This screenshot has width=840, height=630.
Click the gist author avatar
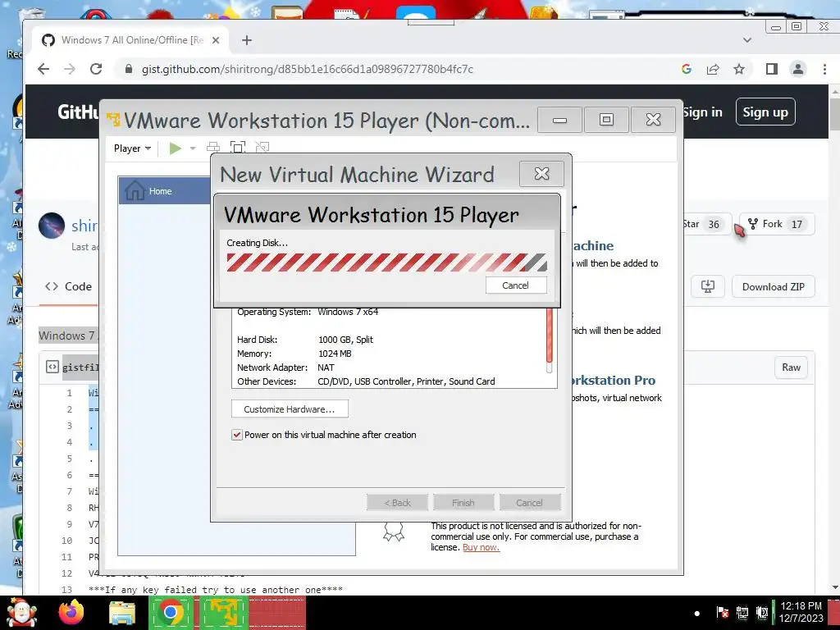coord(52,226)
